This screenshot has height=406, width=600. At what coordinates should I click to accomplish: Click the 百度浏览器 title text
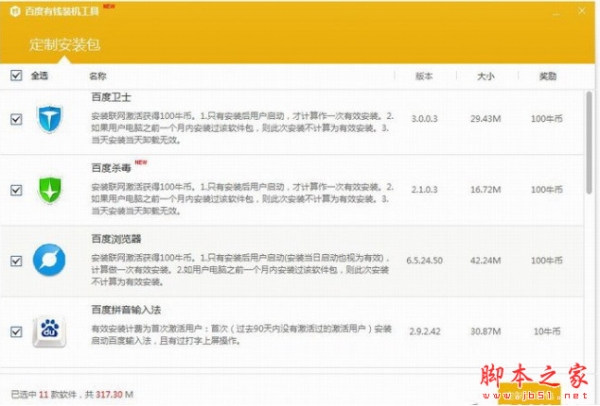116,239
